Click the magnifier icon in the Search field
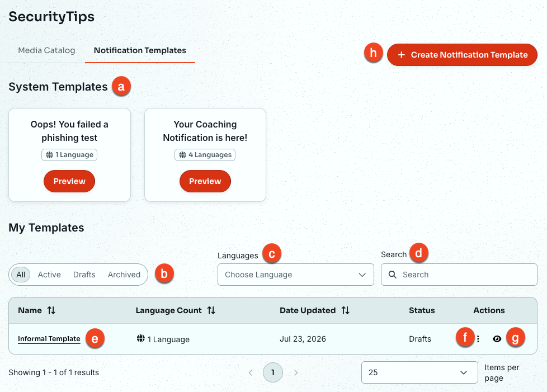547x392 pixels. coord(393,275)
